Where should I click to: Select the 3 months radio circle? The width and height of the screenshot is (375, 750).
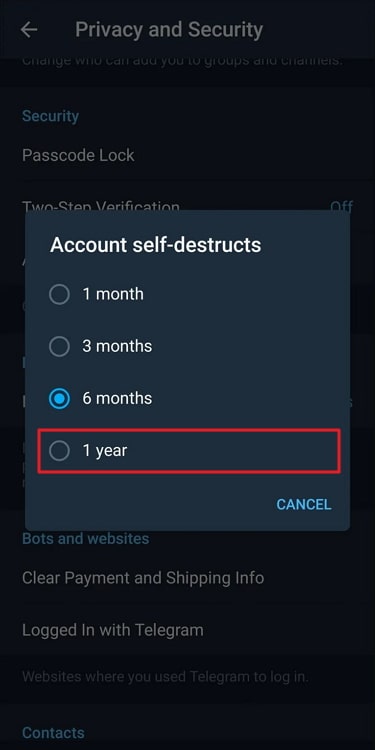click(x=59, y=346)
